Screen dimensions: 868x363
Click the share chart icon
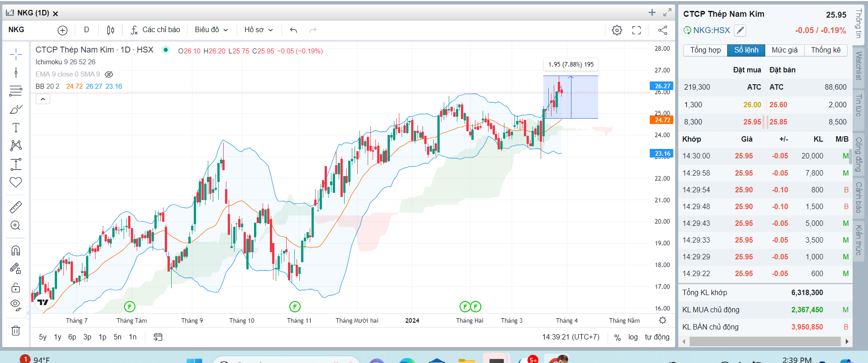(662, 30)
